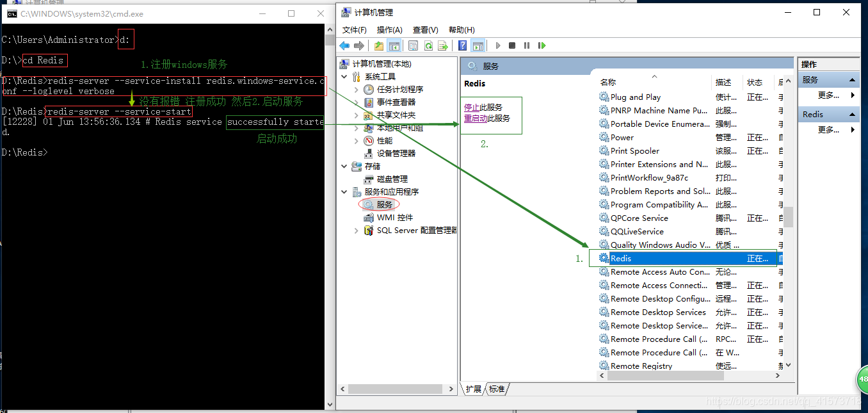Click the 重启动 link to restart Redis
This screenshot has height=413, width=868.
point(476,118)
